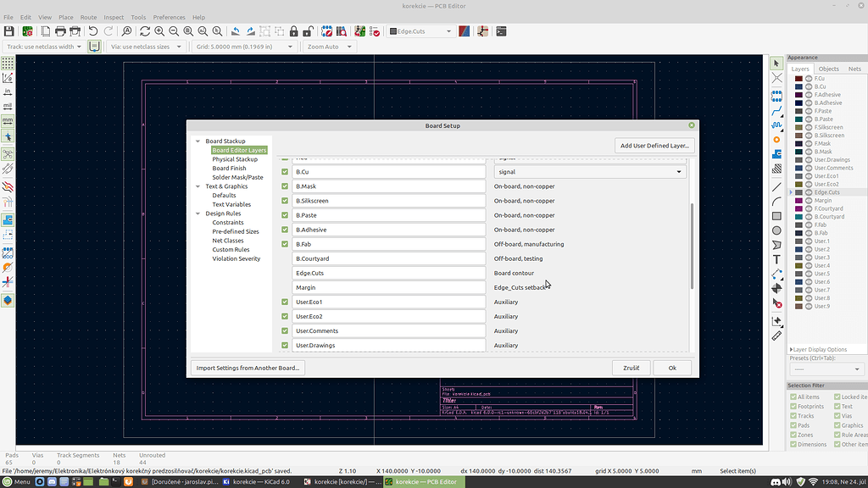The height and width of the screenshot is (488, 868).
Task: Click the Zoom In icon
Action: 159,31
